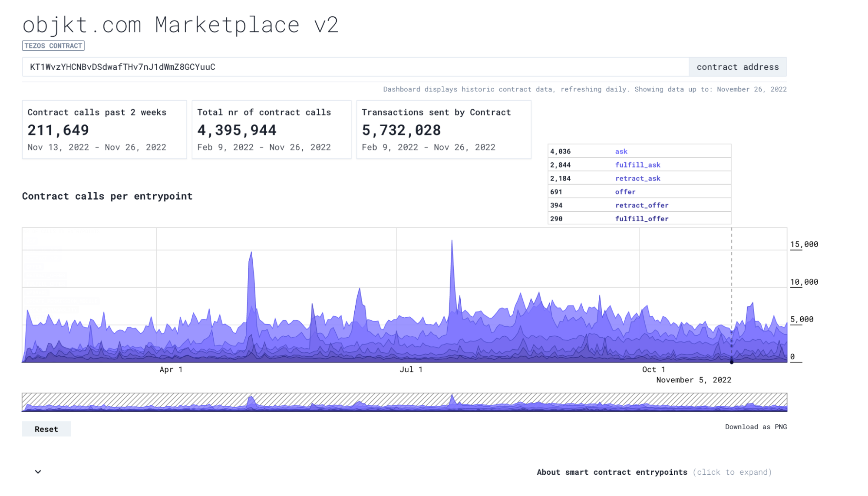868x496 pixels.
Task: Select the retract_ask entrypoint link
Action: (637, 178)
